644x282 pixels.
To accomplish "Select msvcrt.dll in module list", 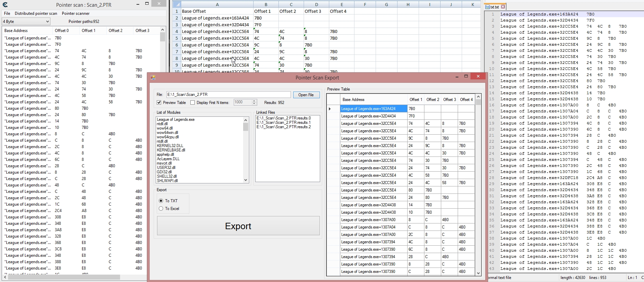I will (x=164, y=163).
